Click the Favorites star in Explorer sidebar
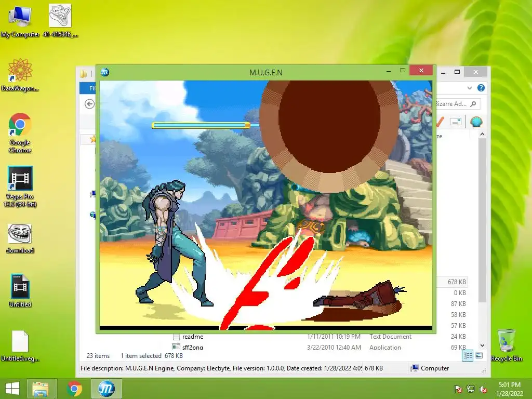Image resolution: width=532 pixels, height=399 pixels. 92,139
